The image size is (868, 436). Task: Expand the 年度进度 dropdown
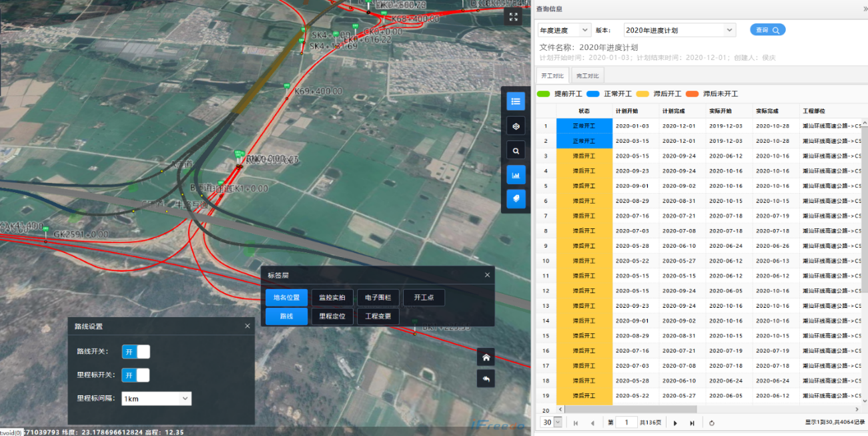(564, 30)
